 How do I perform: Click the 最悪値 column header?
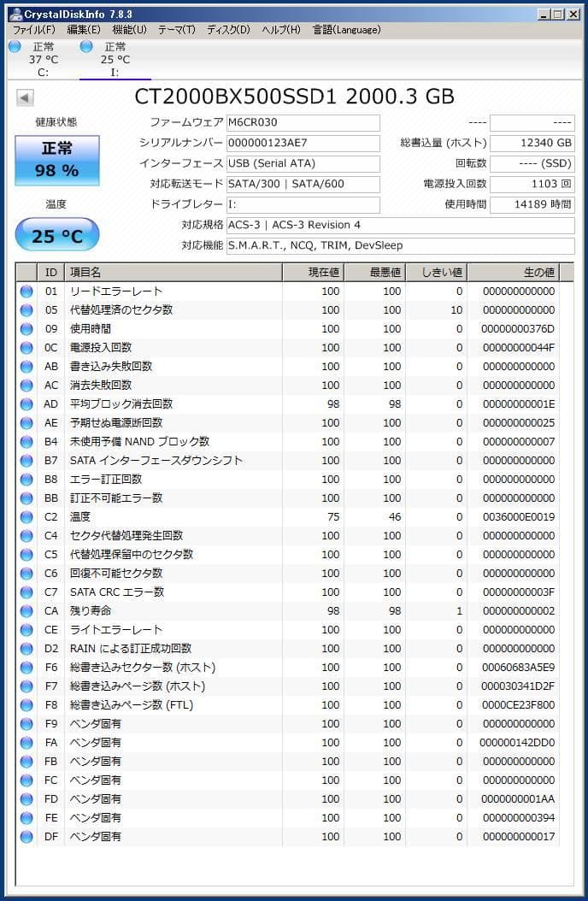(374, 273)
